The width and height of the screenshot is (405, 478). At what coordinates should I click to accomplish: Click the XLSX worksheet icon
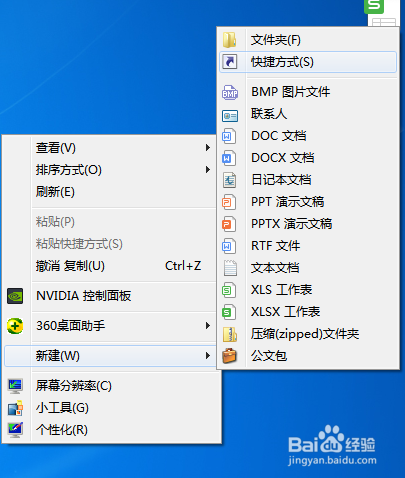click(x=229, y=312)
